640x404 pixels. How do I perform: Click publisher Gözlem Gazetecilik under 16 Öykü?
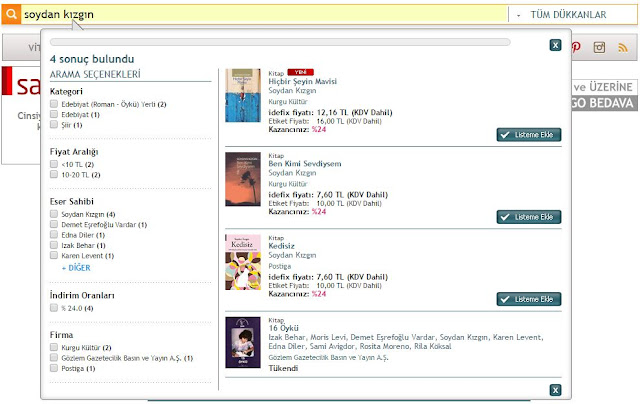pos(329,357)
